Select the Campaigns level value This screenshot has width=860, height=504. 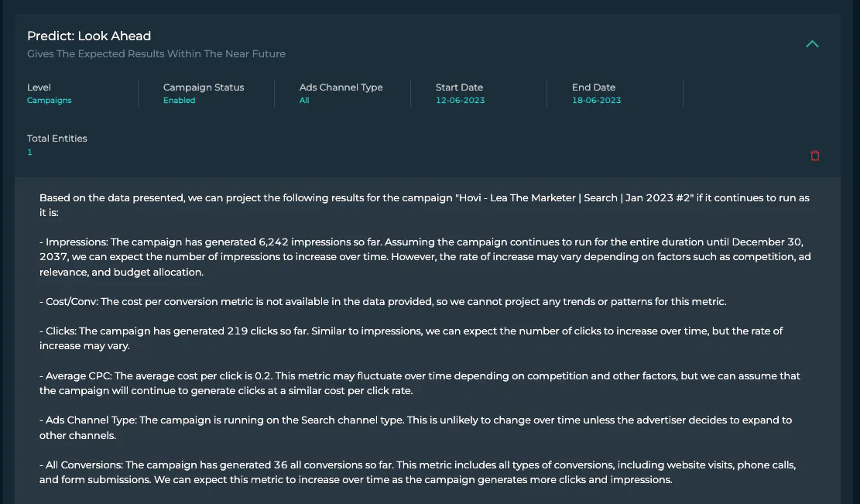pyautogui.click(x=50, y=101)
